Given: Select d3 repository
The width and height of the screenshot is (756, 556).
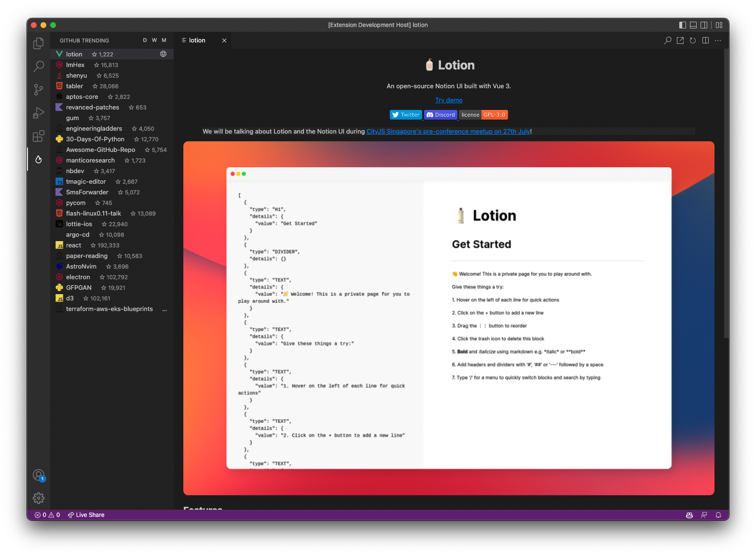Looking at the screenshot, I should tap(112, 298).
